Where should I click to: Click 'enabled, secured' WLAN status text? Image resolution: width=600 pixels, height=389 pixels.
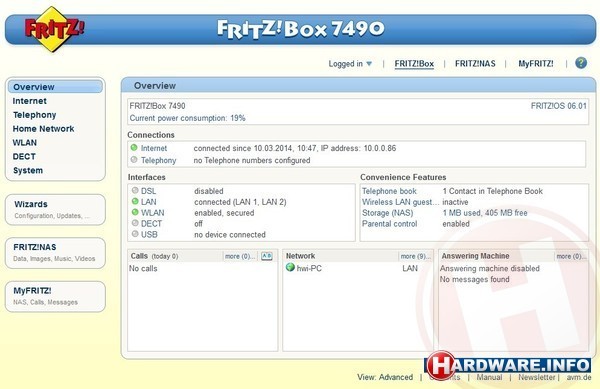[224, 213]
